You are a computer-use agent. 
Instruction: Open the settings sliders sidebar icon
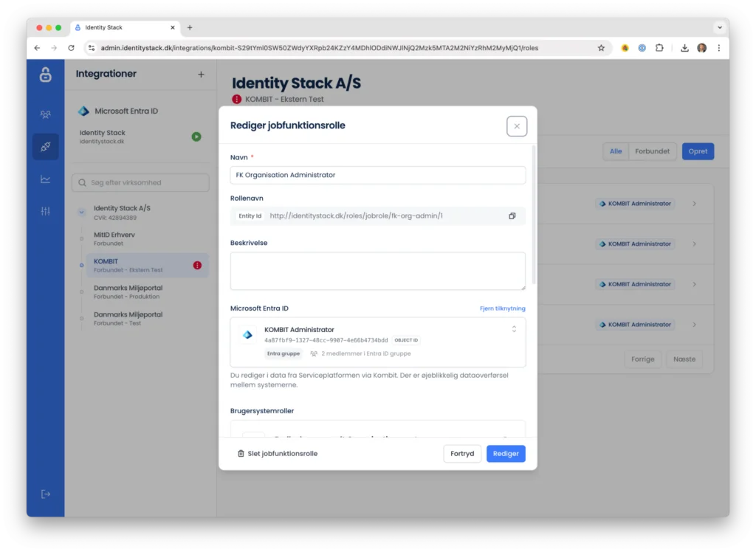(46, 211)
